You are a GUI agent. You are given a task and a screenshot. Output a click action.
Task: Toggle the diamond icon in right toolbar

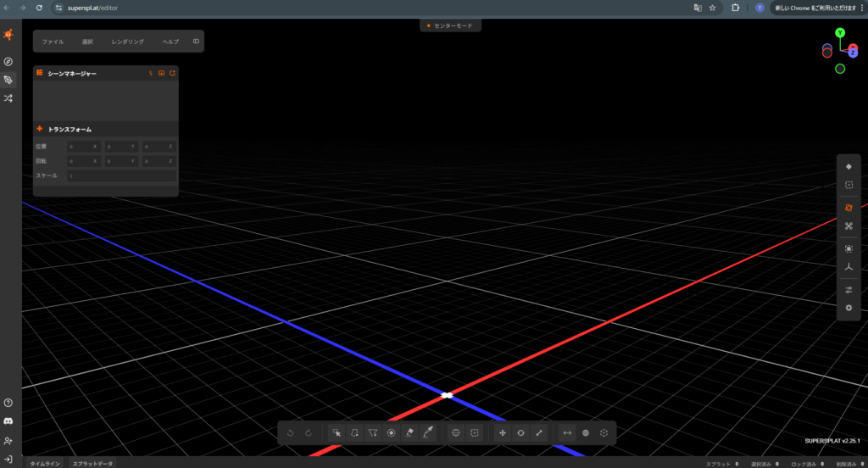point(849,167)
